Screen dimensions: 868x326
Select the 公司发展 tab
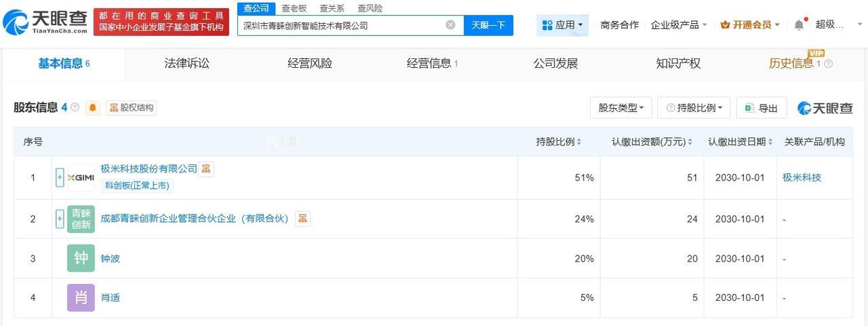tap(555, 64)
